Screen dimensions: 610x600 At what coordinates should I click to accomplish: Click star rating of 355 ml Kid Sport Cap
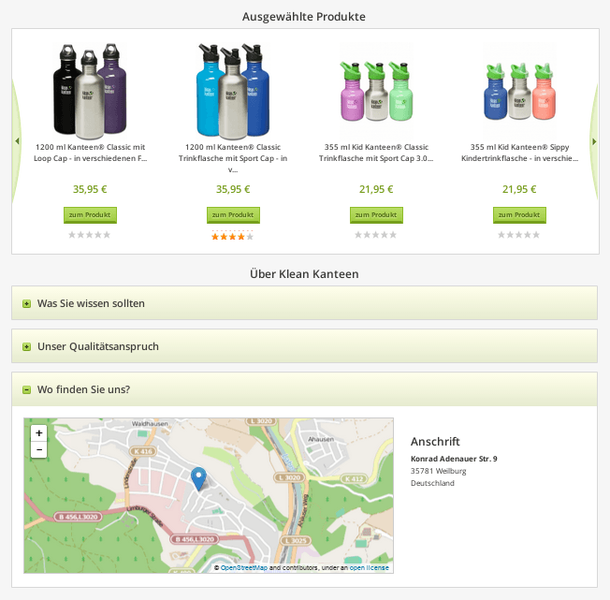coord(376,235)
